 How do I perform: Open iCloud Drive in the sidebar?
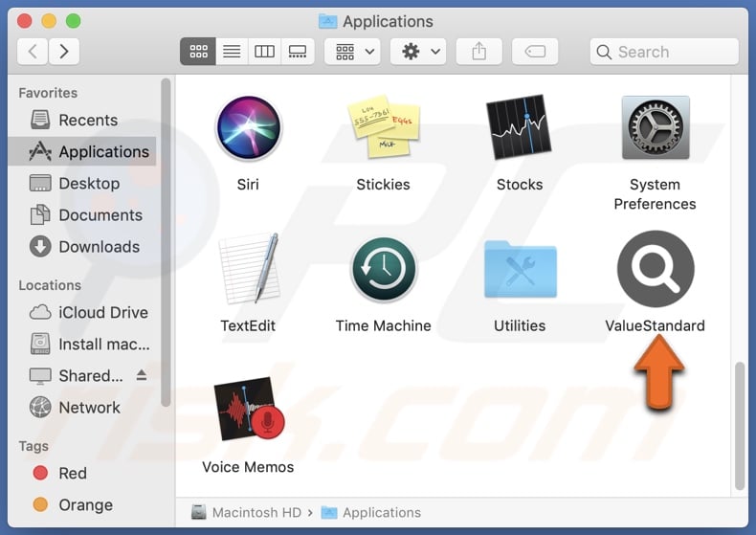click(82, 312)
